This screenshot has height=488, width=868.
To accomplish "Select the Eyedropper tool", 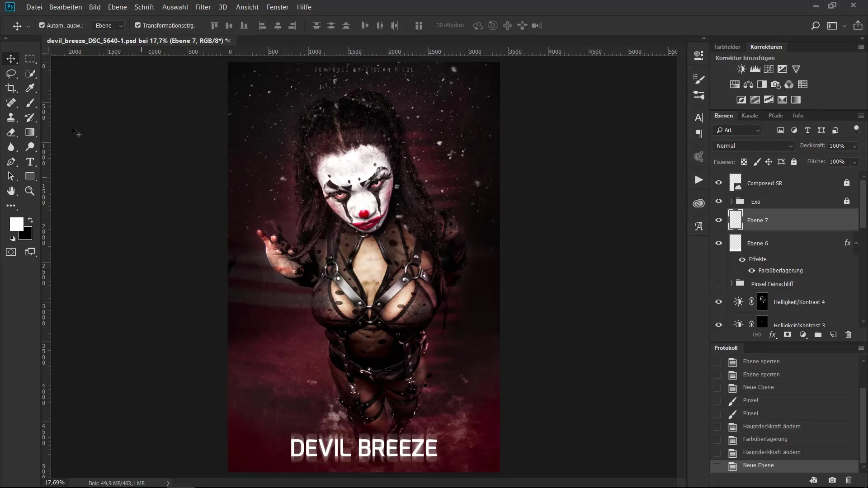I will click(x=30, y=88).
